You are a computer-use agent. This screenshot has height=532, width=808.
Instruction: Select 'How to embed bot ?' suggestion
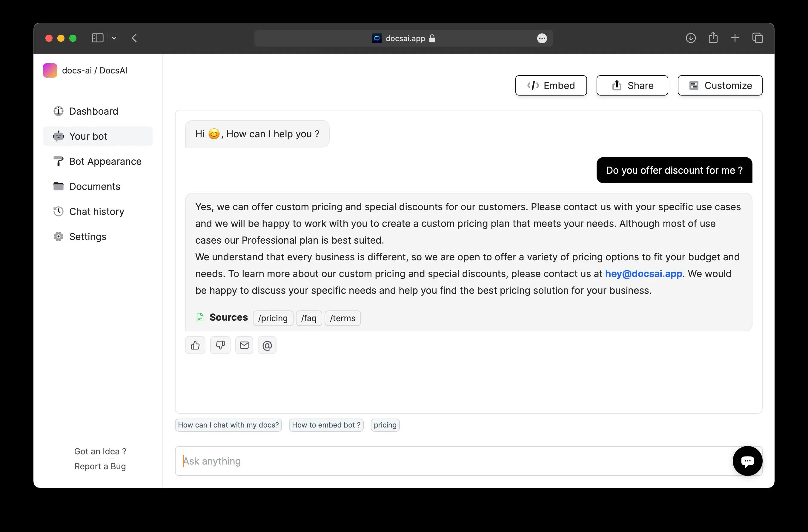click(x=326, y=425)
